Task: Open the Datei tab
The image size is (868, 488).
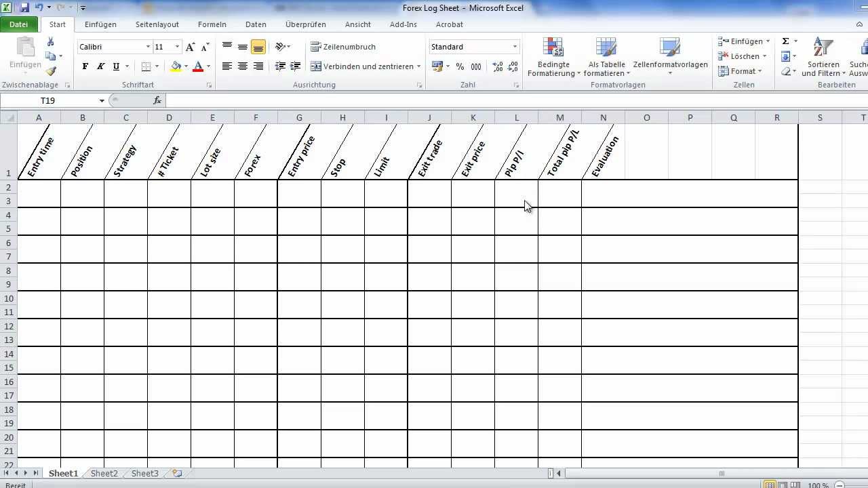Action: 19,24
